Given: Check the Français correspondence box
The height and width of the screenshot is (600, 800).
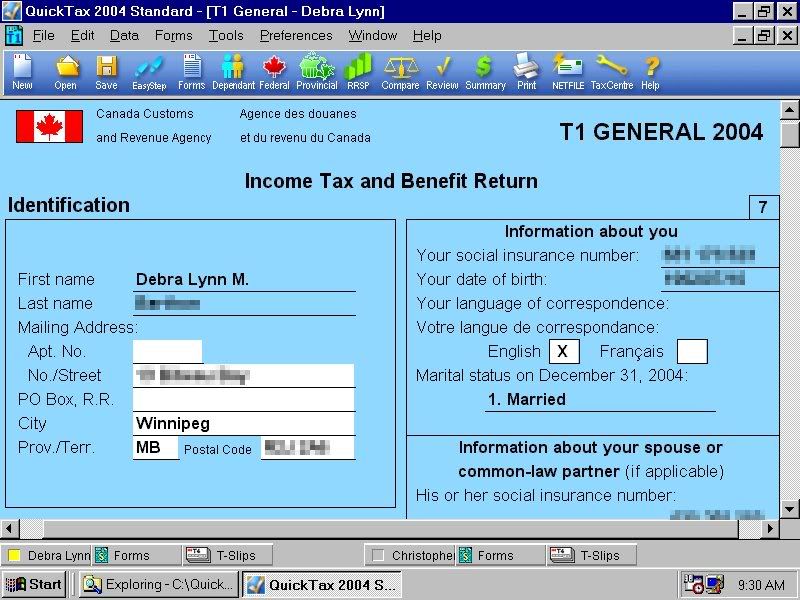Looking at the screenshot, I should pyautogui.click(x=692, y=352).
